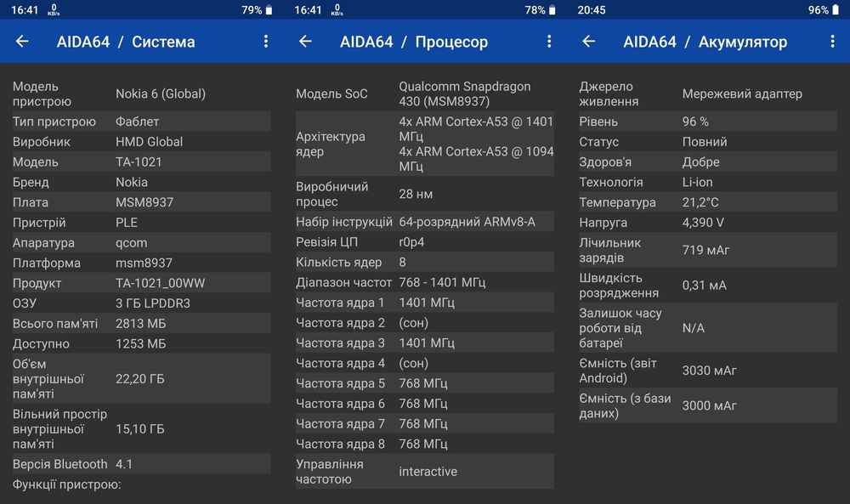The width and height of the screenshot is (850, 504).
Task: Select the '1253 МБ' available memory value
Action: pyautogui.click(x=141, y=343)
